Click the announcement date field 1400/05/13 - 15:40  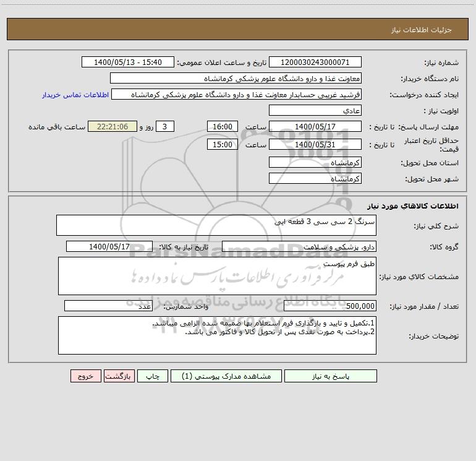click(x=128, y=62)
